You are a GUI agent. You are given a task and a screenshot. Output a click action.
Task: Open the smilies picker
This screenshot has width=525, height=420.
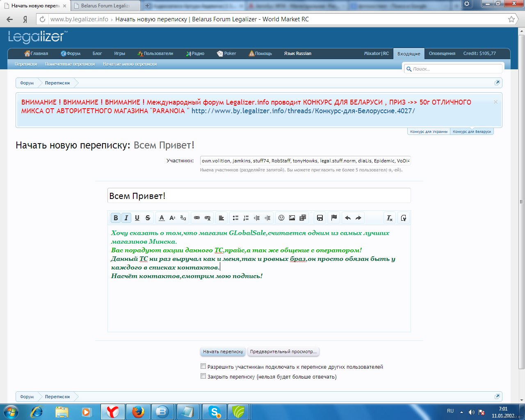281,218
